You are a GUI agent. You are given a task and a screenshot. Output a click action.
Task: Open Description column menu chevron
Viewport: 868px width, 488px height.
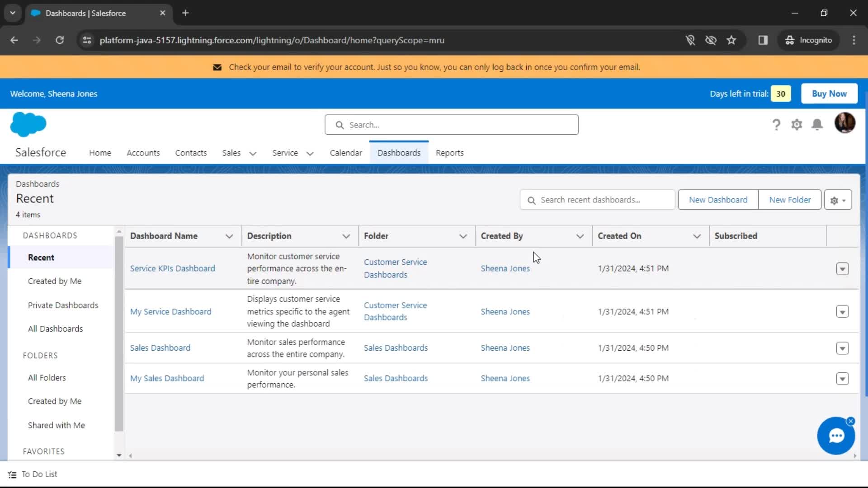[346, 236]
